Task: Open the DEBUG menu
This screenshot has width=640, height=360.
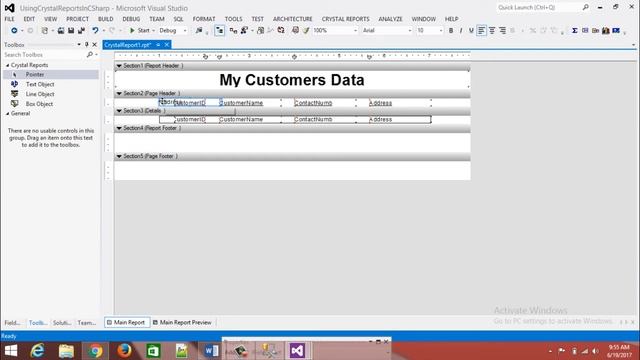Action: coord(131,19)
